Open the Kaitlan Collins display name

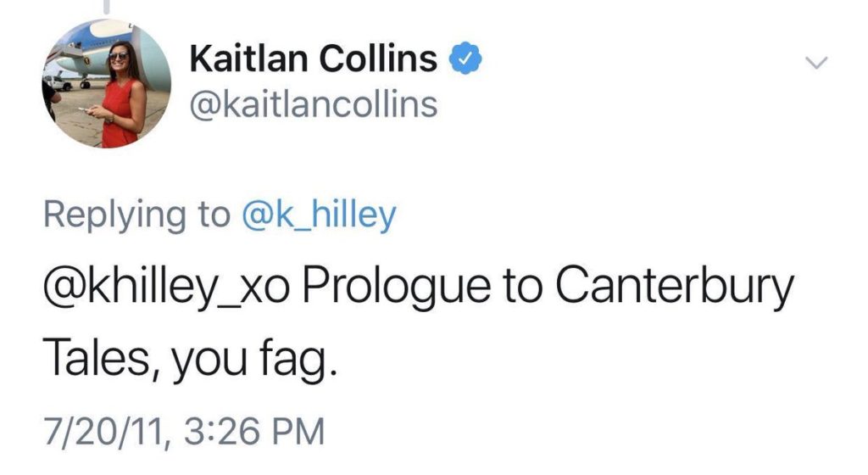(314, 59)
